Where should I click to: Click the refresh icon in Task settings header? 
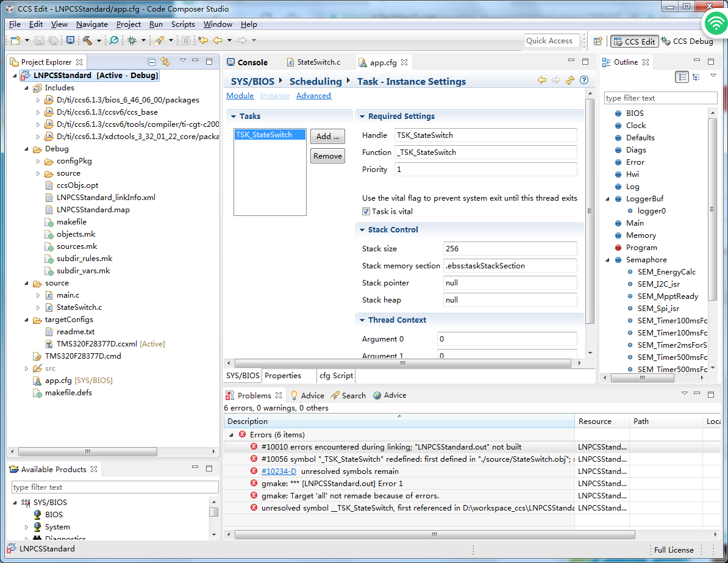pos(570,81)
